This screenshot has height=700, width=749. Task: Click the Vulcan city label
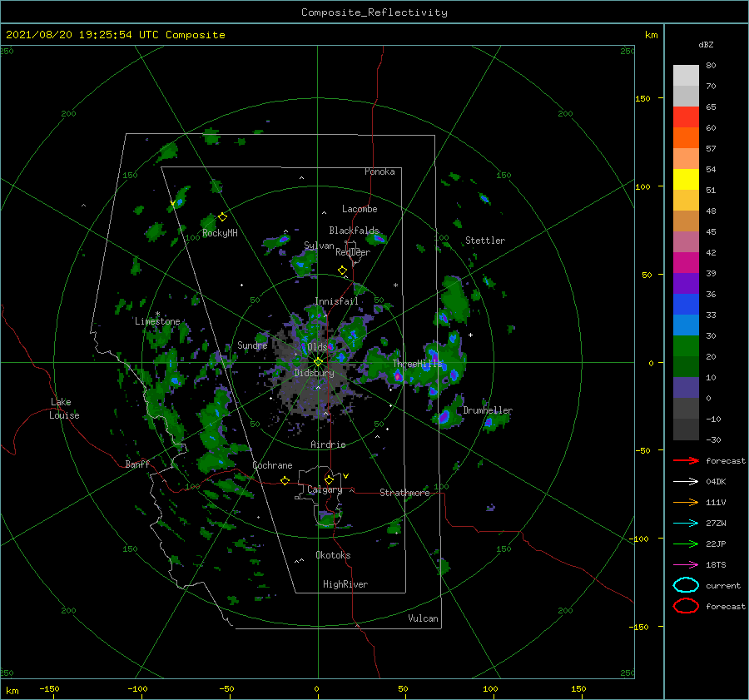click(424, 618)
